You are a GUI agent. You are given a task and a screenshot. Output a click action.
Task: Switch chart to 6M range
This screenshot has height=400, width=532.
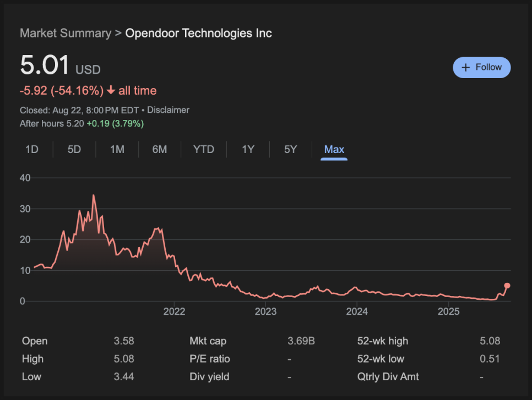(x=160, y=149)
